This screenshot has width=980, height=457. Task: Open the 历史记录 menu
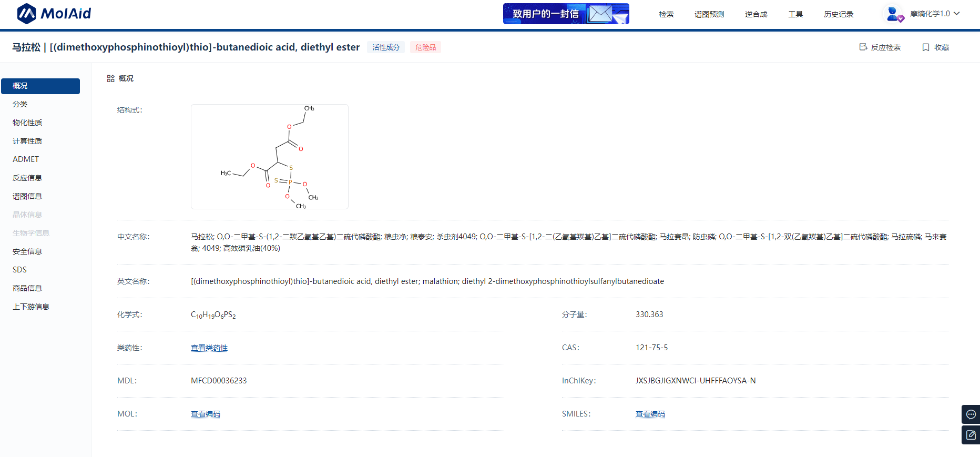pyautogui.click(x=839, y=14)
